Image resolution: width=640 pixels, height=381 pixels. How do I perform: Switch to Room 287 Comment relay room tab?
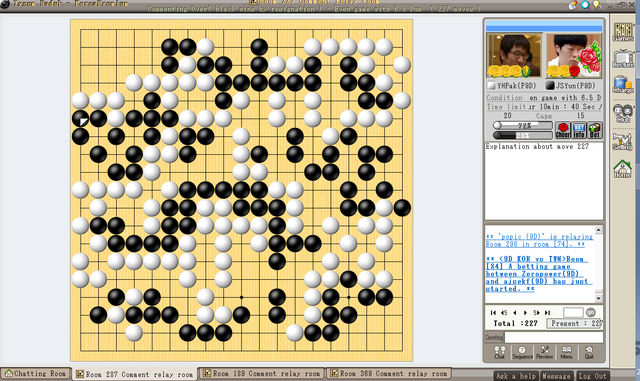pos(135,374)
